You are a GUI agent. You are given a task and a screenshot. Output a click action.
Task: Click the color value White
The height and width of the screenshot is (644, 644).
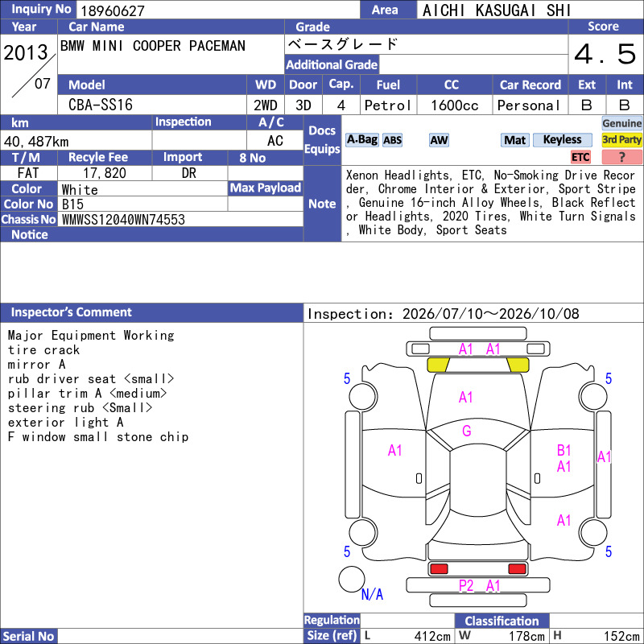point(80,190)
